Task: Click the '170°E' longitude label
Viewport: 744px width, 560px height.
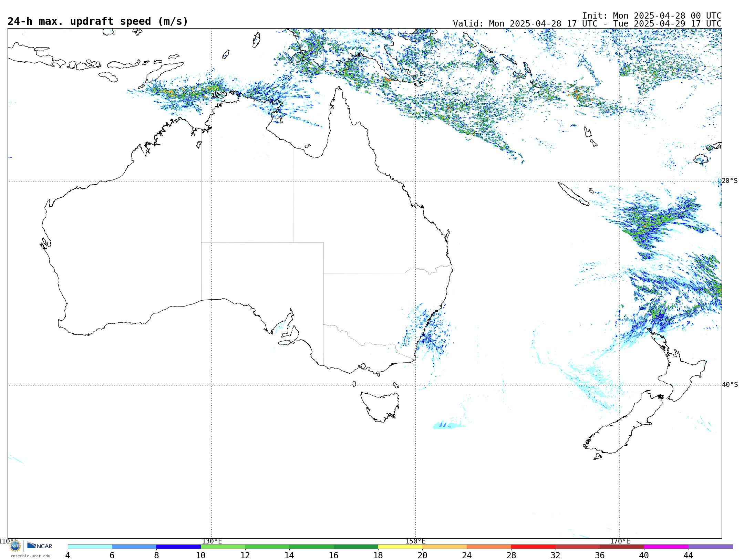Action: pyautogui.click(x=620, y=541)
